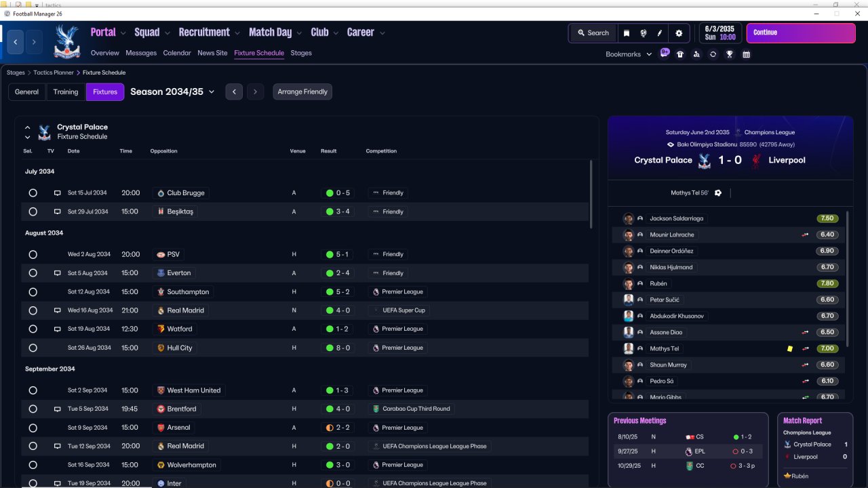Click the Continue button
The image size is (868, 488).
pyautogui.click(x=801, y=33)
